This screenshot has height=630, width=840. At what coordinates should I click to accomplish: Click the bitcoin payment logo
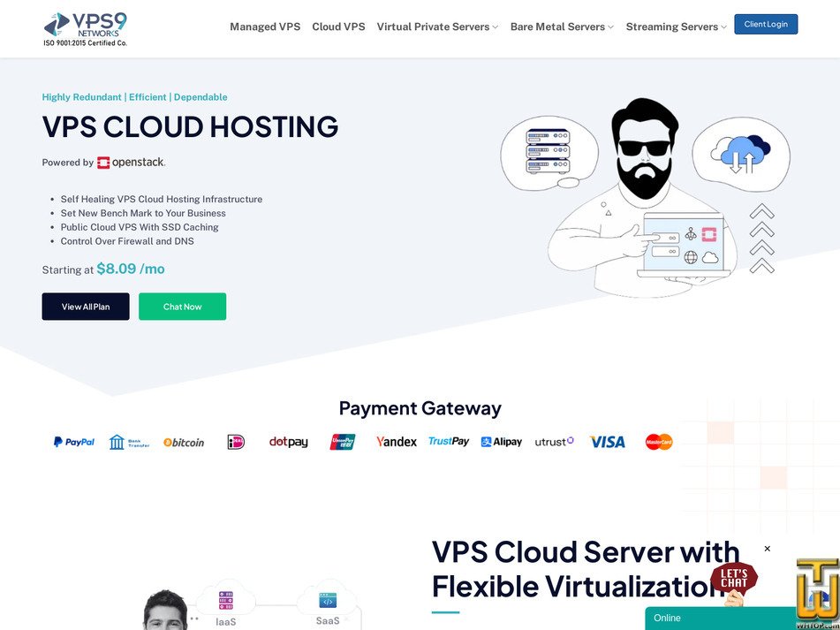tap(184, 443)
